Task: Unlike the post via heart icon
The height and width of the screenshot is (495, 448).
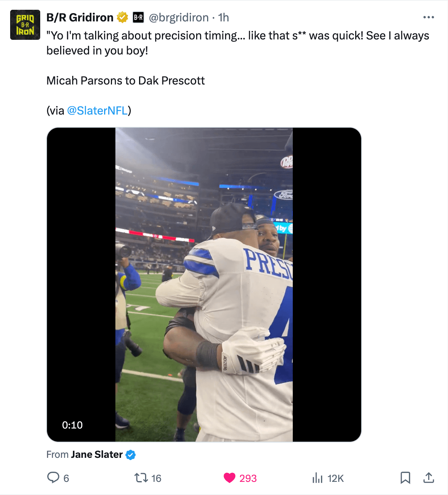Action: tap(229, 478)
